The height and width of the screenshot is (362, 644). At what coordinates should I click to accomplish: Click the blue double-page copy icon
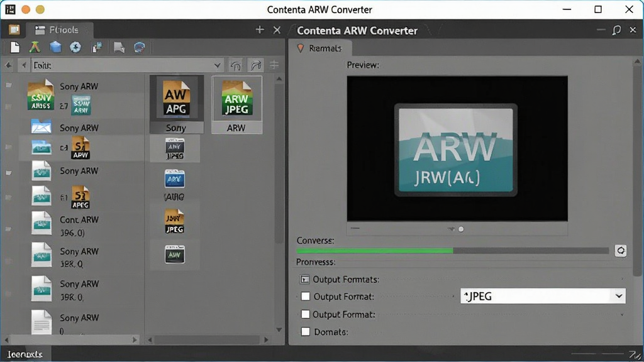coord(97,47)
